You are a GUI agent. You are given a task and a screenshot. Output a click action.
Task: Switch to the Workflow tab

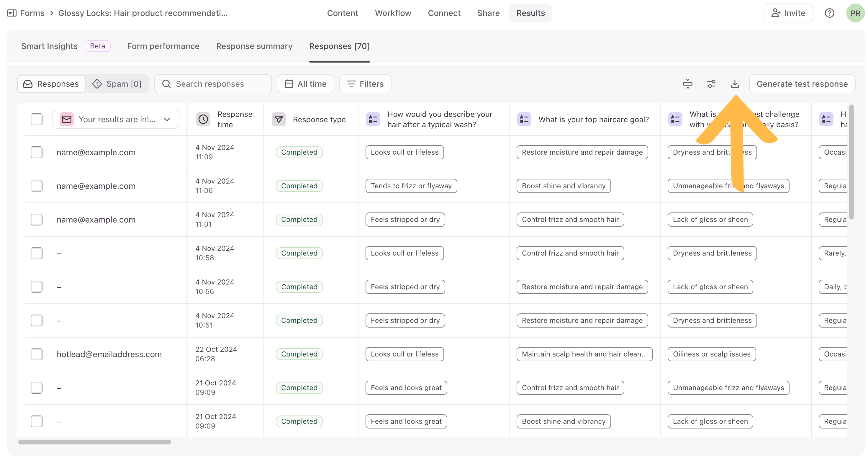[393, 13]
